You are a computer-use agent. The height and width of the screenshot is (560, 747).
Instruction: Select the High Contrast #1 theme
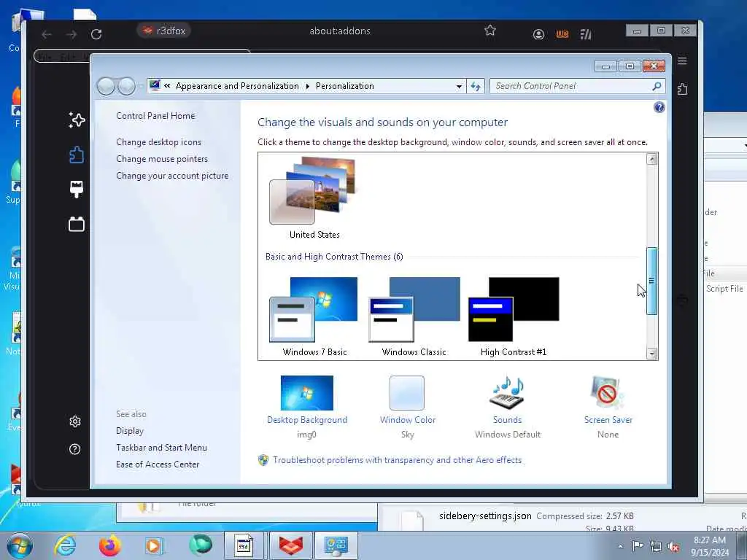click(x=514, y=316)
